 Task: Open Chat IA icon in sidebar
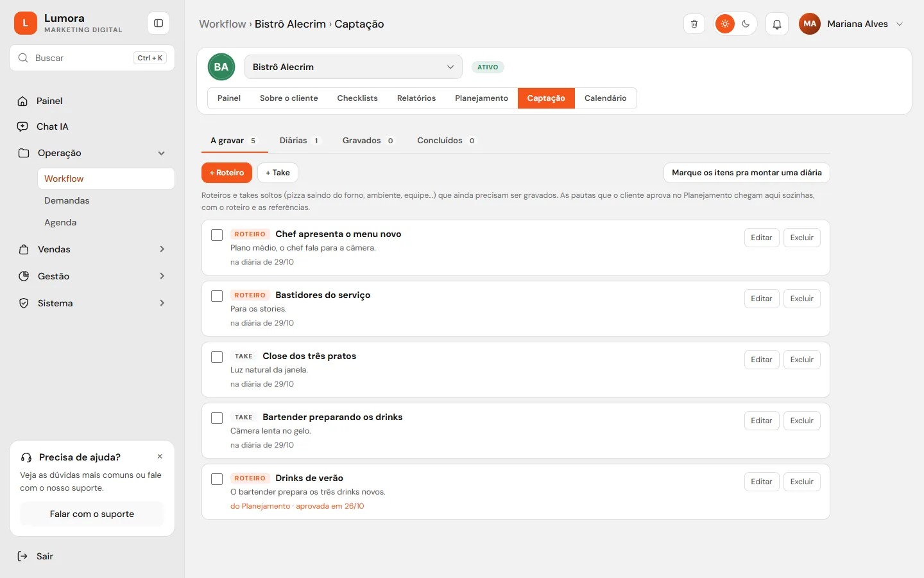coord(22,127)
